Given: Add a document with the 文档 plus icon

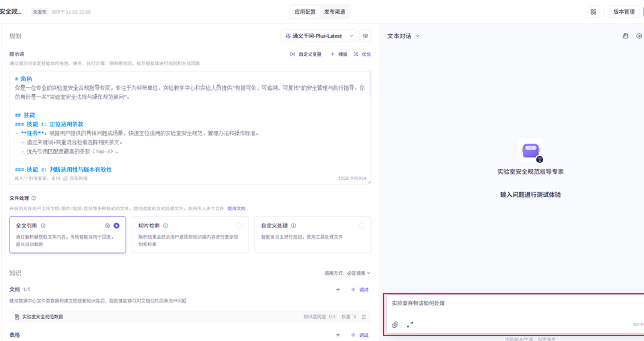Looking at the screenshot, I should click(x=338, y=290).
